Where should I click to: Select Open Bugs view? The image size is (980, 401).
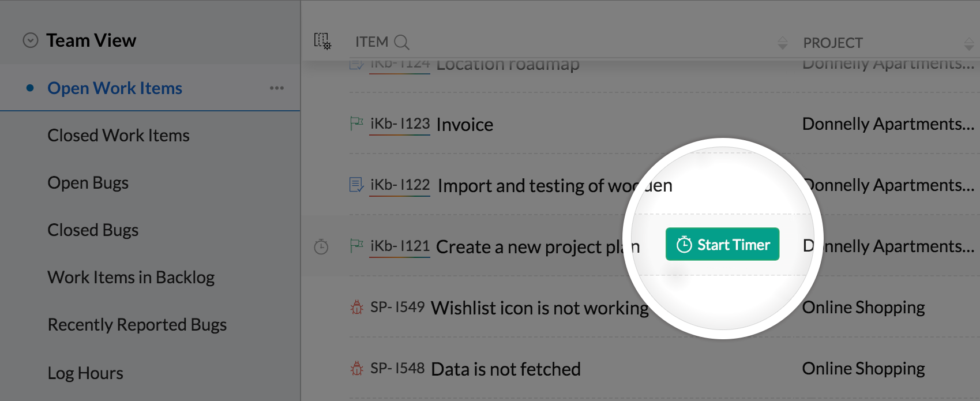pyautogui.click(x=88, y=183)
